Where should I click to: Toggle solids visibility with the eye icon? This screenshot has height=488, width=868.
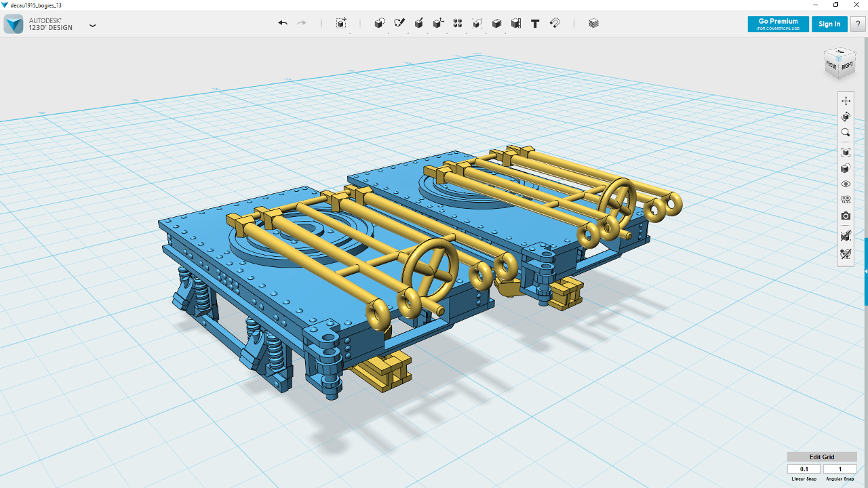tap(846, 184)
